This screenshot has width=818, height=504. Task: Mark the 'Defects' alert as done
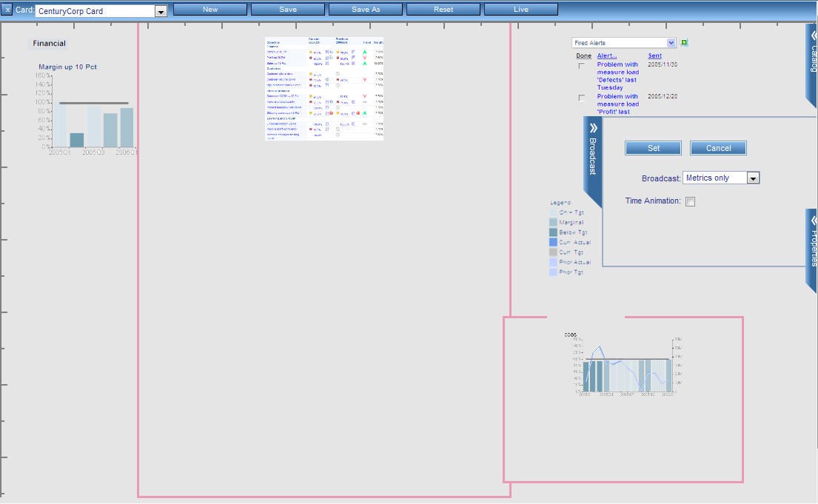581,66
